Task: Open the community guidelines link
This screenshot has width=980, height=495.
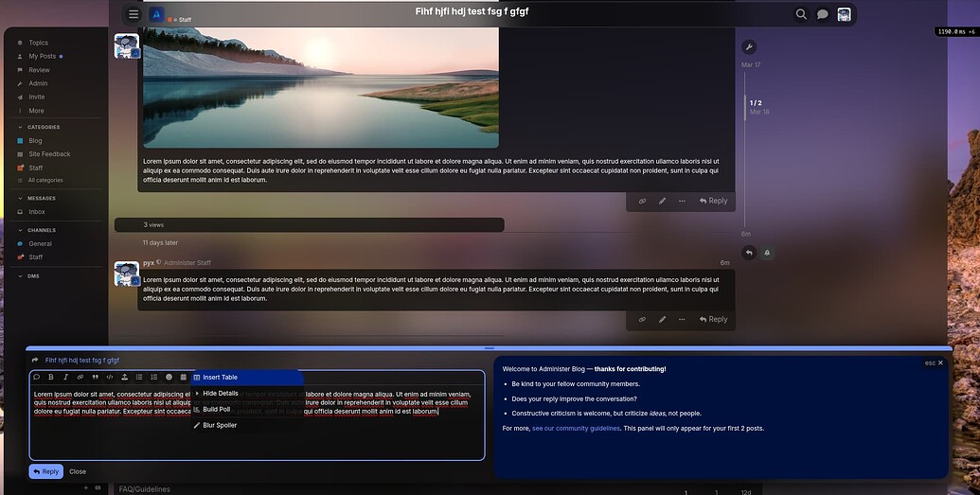Action: [x=575, y=429]
